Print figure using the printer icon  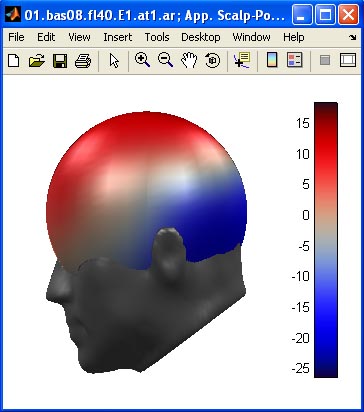pyautogui.click(x=83, y=61)
